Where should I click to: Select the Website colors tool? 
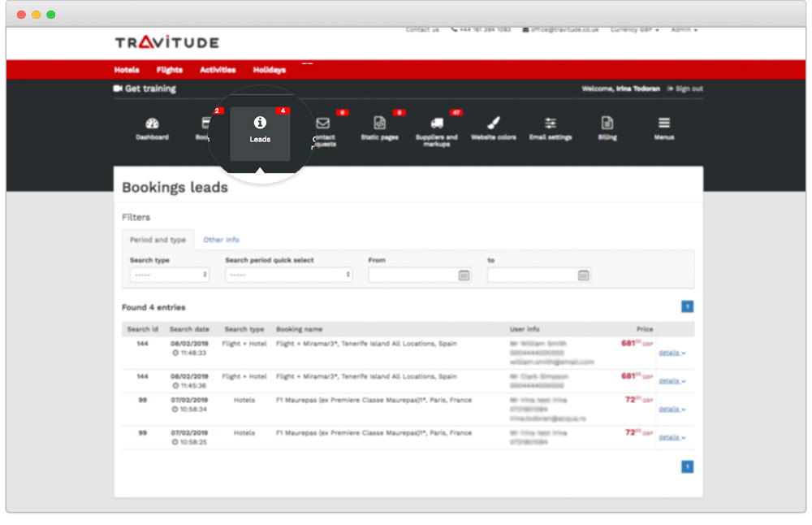coord(493,130)
